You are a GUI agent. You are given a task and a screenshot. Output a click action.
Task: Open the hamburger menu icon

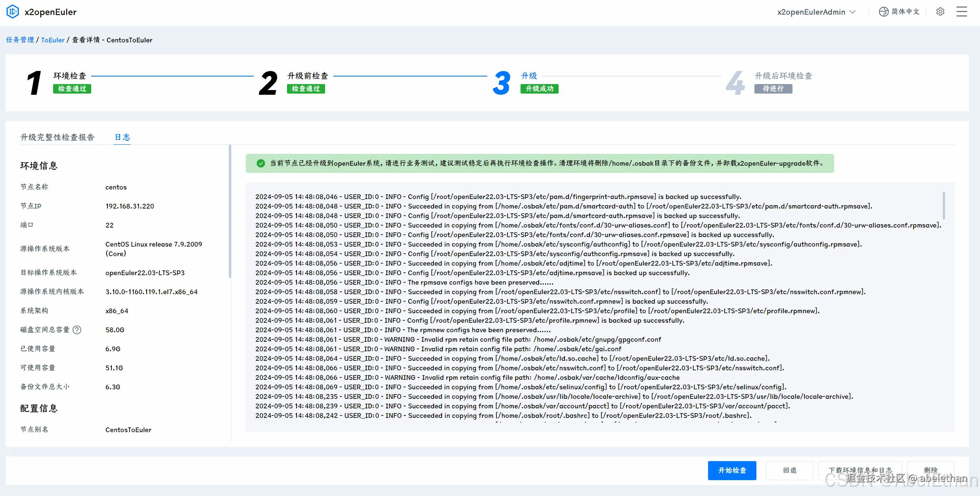coord(961,12)
